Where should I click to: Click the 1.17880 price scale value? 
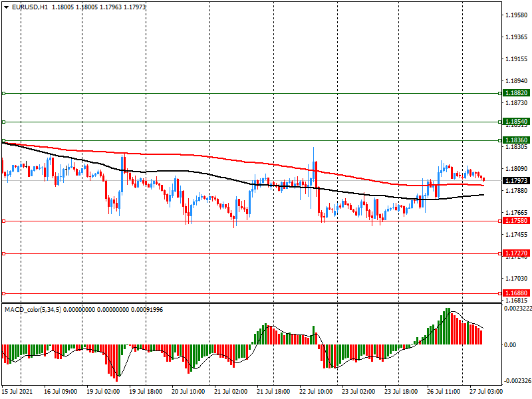[517, 191]
